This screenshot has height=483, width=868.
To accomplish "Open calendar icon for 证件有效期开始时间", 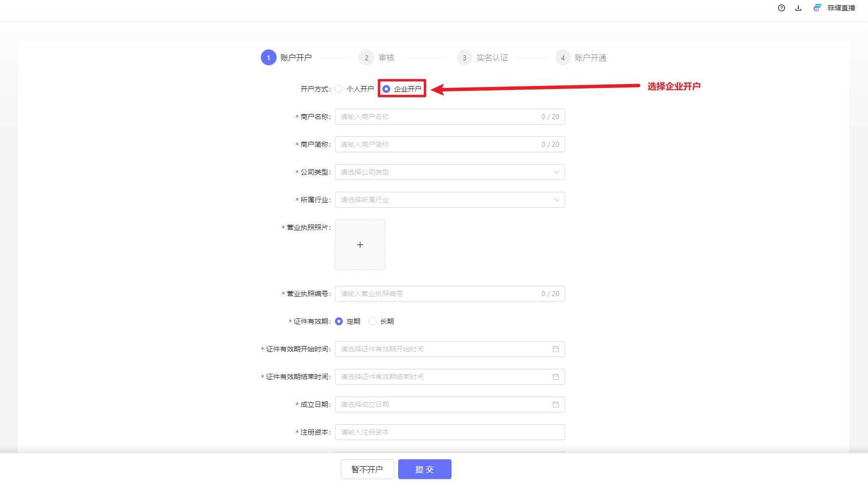I will coord(556,349).
